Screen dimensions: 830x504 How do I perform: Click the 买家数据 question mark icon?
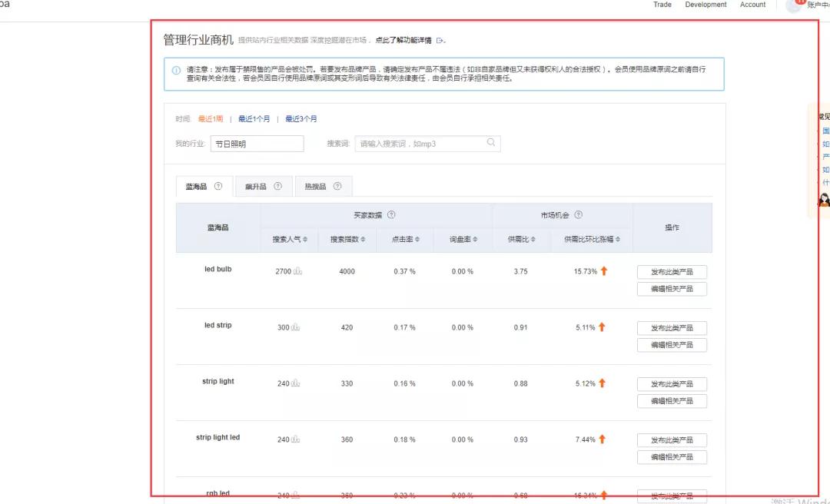(391, 214)
